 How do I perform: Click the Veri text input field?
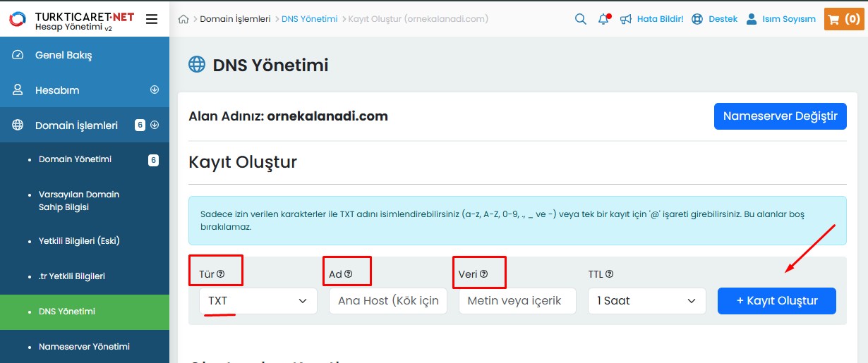(x=517, y=301)
